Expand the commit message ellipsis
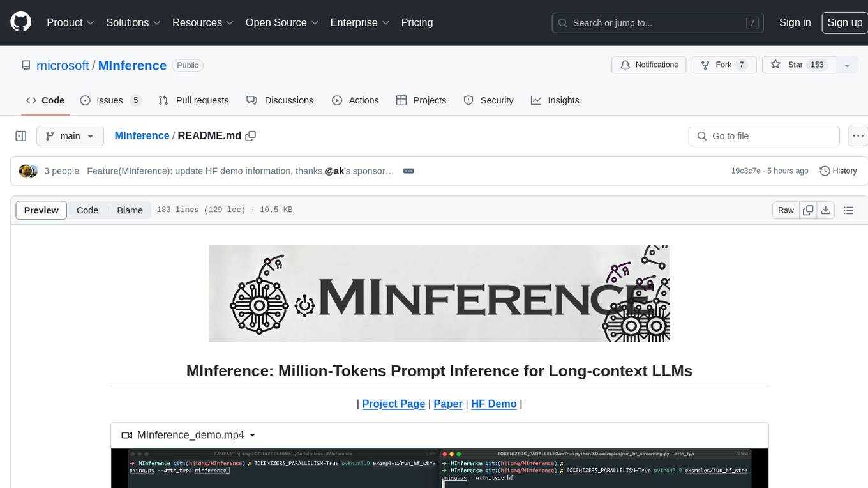The image size is (868, 488). click(x=408, y=171)
